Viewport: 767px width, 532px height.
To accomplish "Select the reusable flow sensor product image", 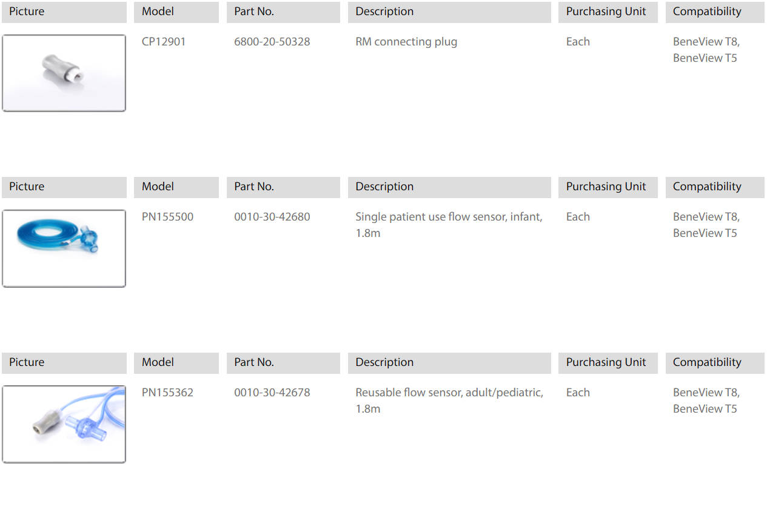I will click(x=64, y=424).
